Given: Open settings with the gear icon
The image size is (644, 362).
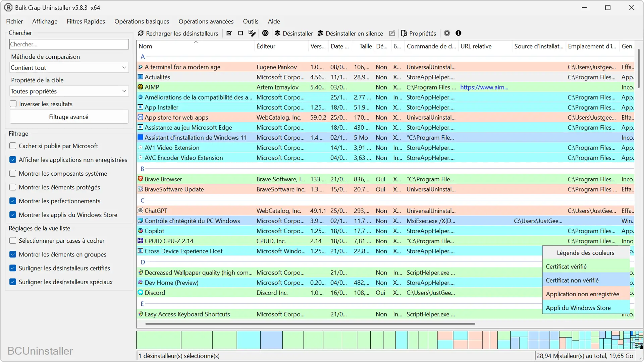Looking at the screenshot, I should coord(447,33).
